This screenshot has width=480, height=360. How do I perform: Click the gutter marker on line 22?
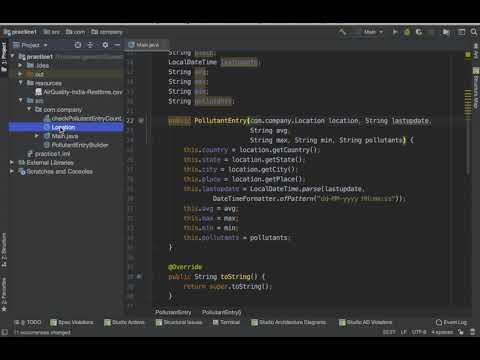click(141, 121)
